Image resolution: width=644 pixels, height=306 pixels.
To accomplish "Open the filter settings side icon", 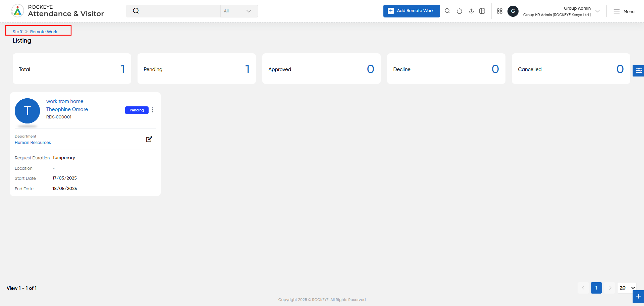I will pyautogui.click(x=639, y=70).
